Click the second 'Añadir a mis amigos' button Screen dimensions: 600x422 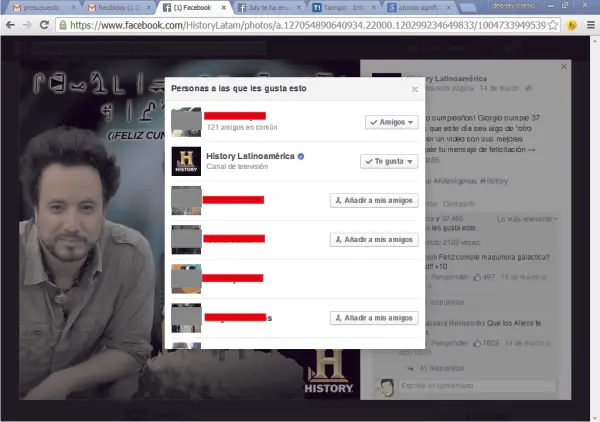tap(374, 240)
